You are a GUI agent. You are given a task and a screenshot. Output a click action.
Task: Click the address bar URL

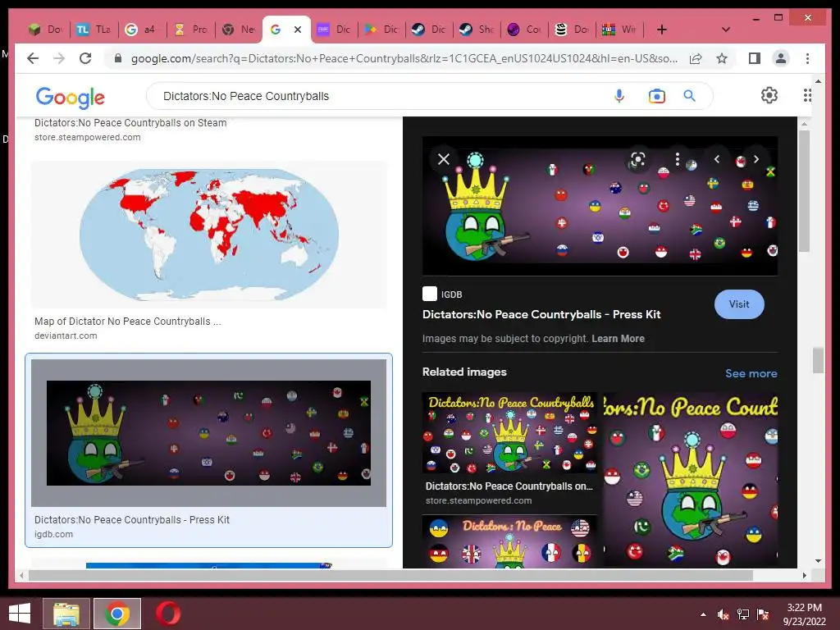404,58
